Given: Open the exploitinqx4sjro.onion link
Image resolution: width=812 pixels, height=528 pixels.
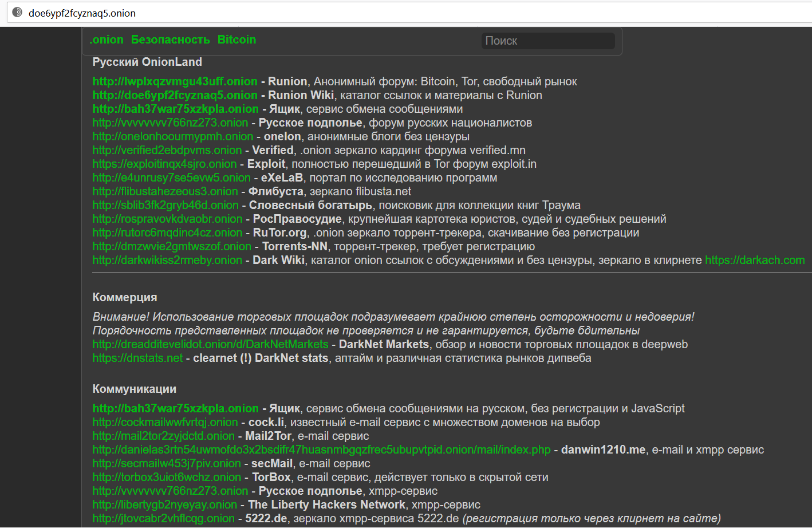Looking at the screenshot, I should pyautogui.click(x=165, y=164).
